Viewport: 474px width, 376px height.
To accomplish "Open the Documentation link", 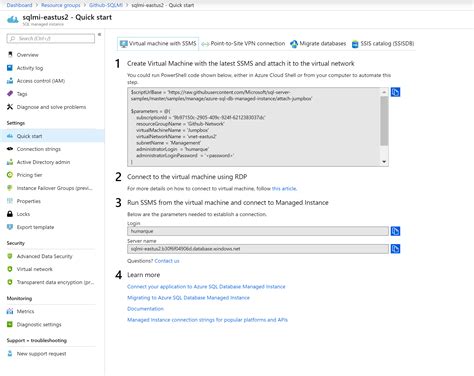I will click(145, 309).
